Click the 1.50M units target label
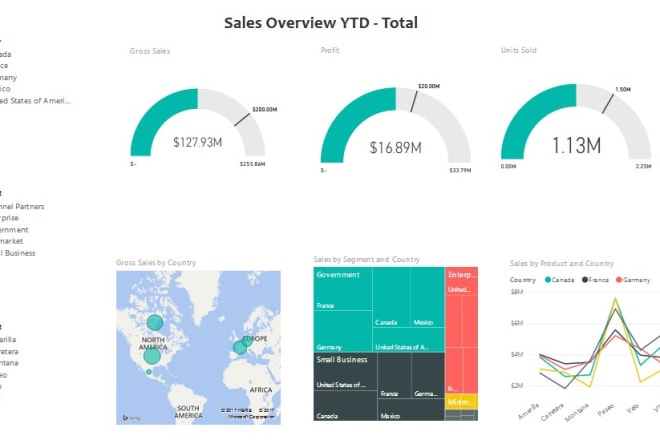 coord(623,89)
